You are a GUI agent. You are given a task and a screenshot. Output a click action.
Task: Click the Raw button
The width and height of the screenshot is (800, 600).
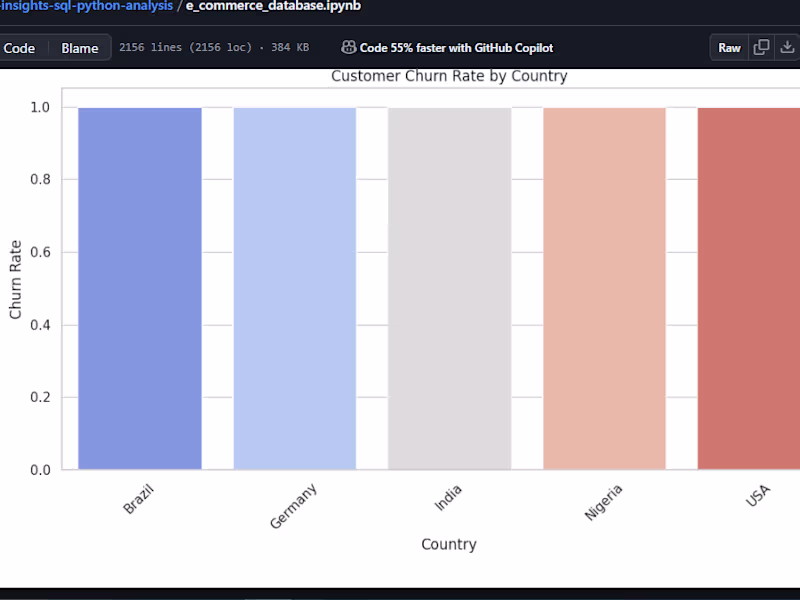pos(729,47)
